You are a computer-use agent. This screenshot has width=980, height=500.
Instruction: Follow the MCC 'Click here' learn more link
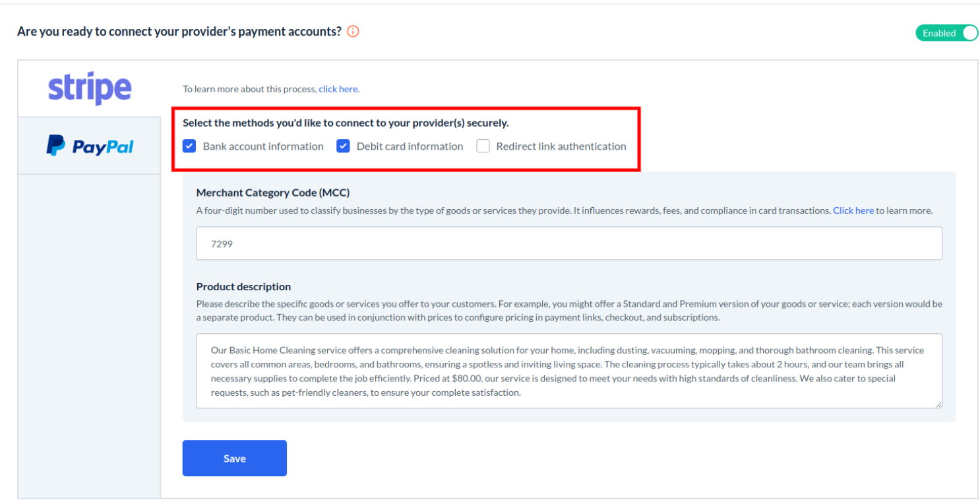coord(853,210)
